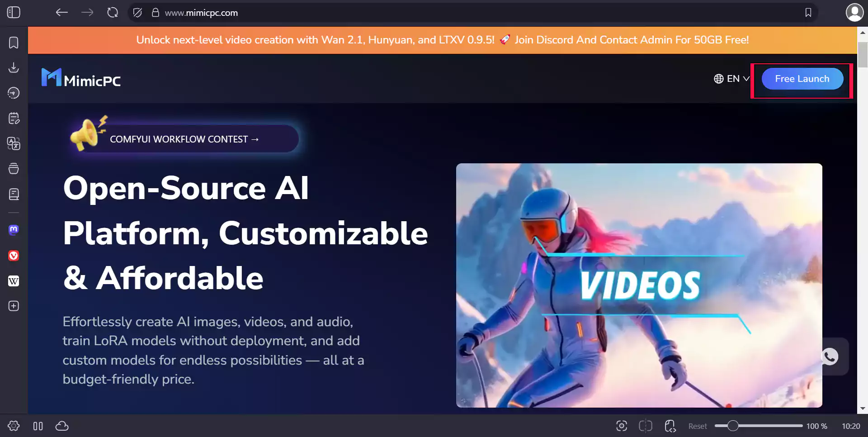This screenshot has width=868, height=437.
Task: Open the ComfyUI Workflow Contest link
Action: click(x=184, y=138)
